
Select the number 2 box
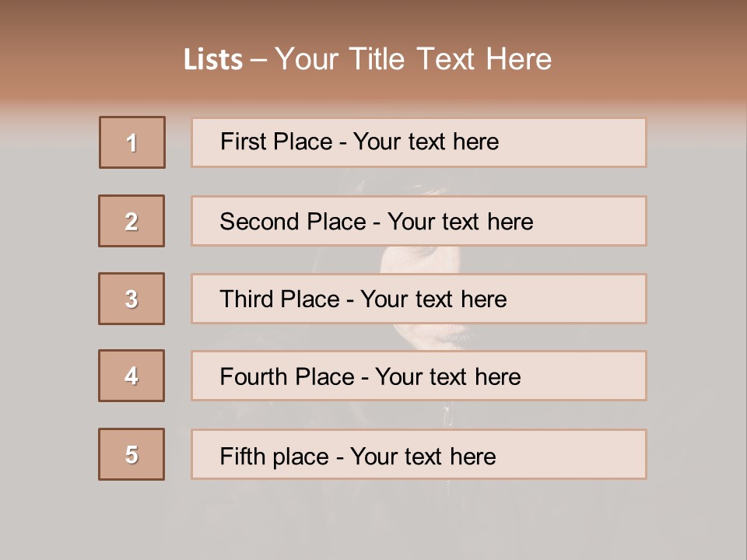point(132,221)
